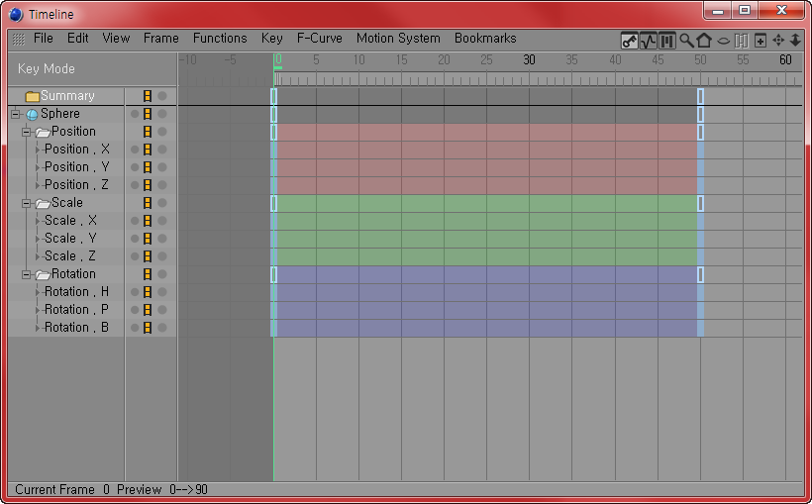Screen dimensions: 812x504
Task: Click filmstrip icon in Scale . Z row
Action: [148, 255]
